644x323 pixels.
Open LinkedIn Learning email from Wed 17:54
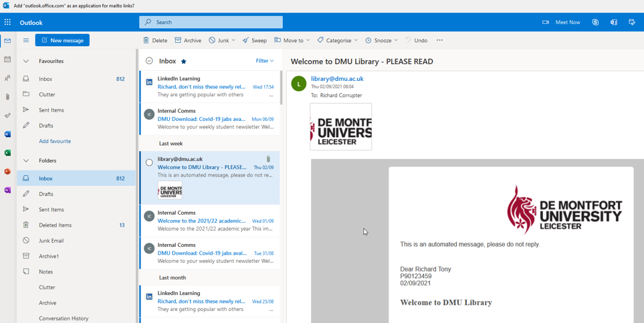point(210,86)
